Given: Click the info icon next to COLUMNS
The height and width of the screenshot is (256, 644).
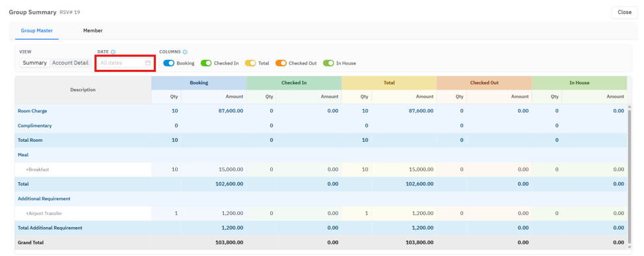Looking at the screenshot, I should click(185, 52).
